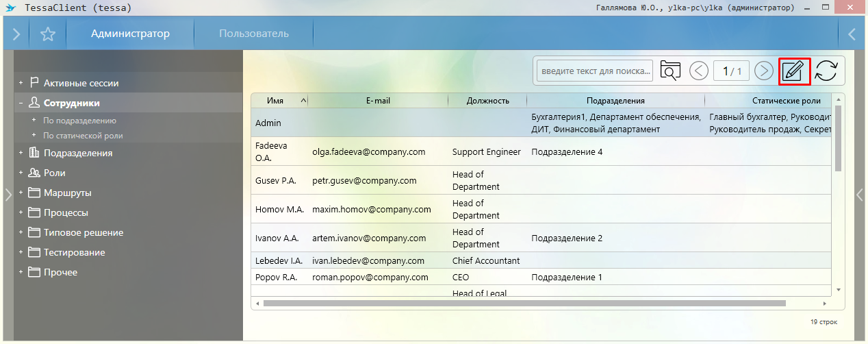
Task: Collapse the Сотрудники tree node
Action: 21,103
